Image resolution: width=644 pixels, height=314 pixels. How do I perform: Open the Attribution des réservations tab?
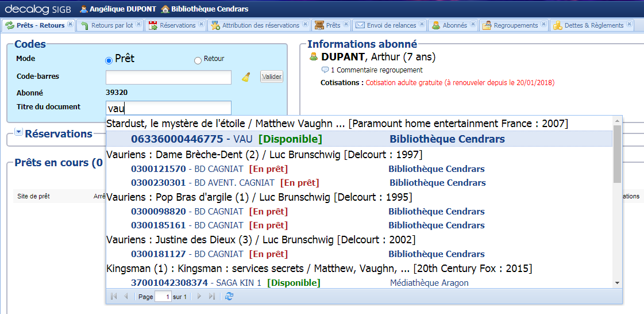coord(260,25)
